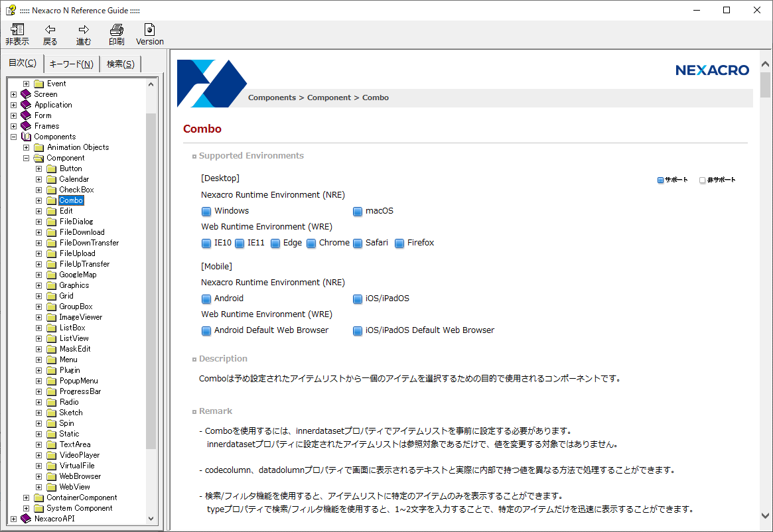Expand the Animation Objects tree node
Image resolution: width=773 pixels, height=532 pixels.
point(27,147)
